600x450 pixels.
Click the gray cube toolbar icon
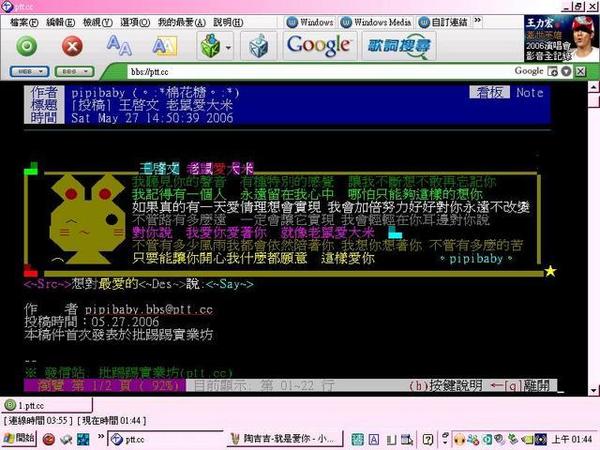coord(259,46)
